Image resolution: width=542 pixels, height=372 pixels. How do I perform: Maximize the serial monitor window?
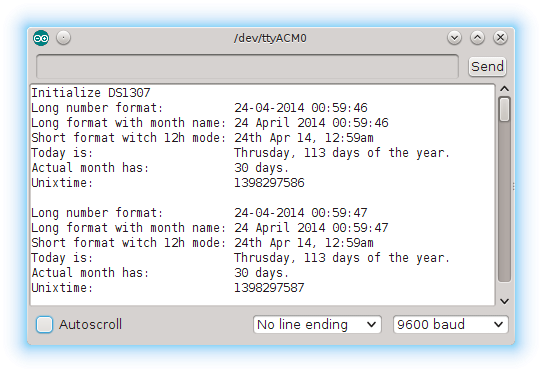477,38
